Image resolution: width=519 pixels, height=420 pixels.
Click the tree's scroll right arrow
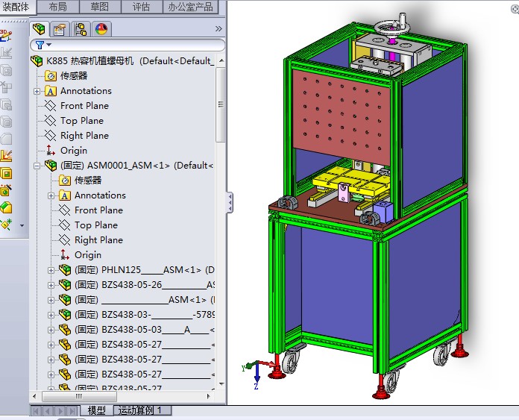[x=209, y=396]
